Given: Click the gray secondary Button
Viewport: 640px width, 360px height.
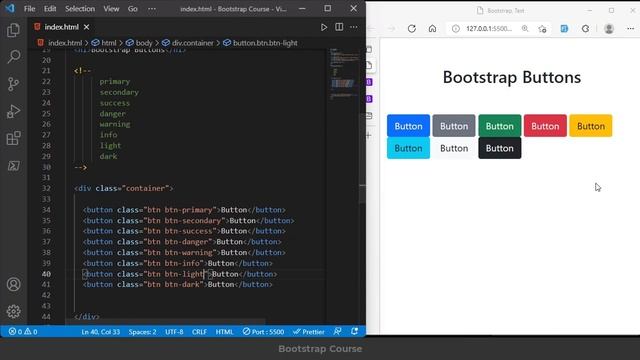Looking at the screenshot, I should pos(454,126).
